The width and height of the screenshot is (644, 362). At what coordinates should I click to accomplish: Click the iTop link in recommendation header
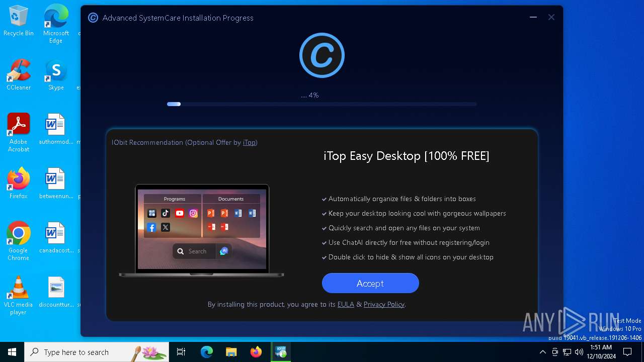[249, 142]
